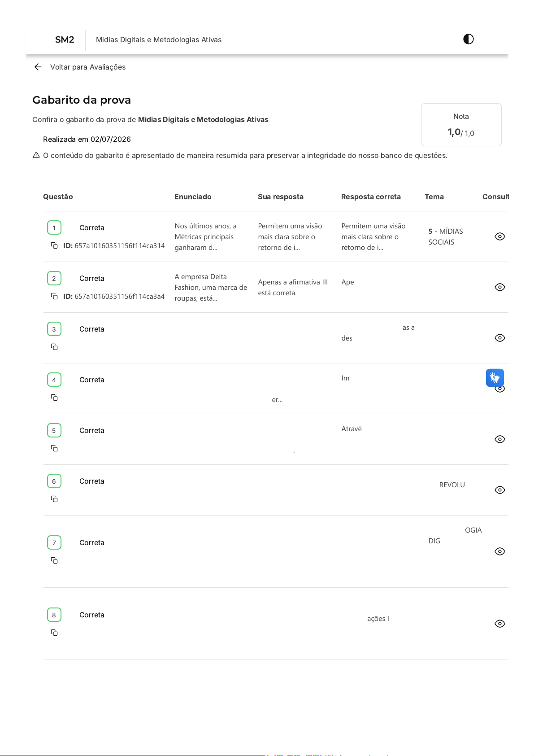Image resolution: width=534 pixels, height=756 pixels.
Task: Click the copy icon under question 8
Action: (54, 633)
